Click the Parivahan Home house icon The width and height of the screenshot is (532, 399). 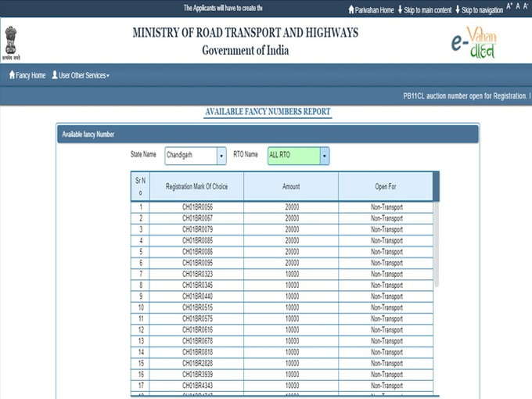point(351,10)
